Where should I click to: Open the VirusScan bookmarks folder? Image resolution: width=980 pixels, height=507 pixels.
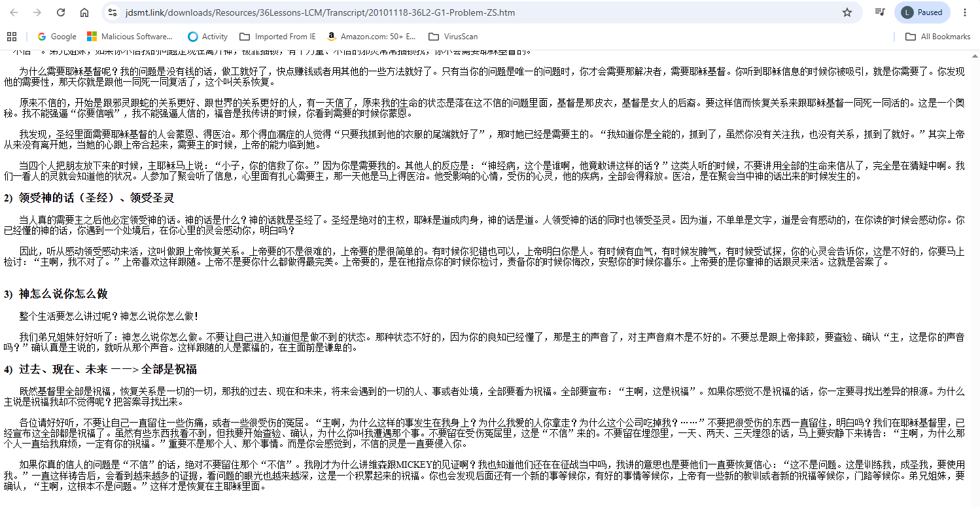pos(453,37)
